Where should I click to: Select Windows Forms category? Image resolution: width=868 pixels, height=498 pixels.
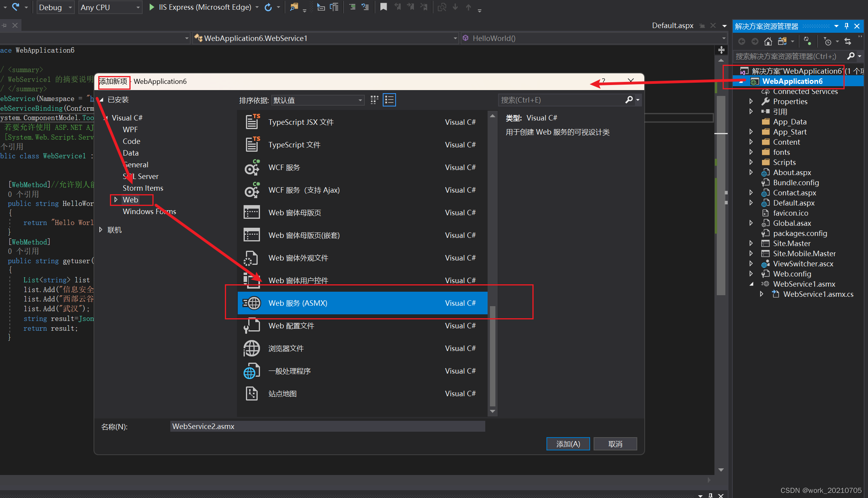pos(149,211)
